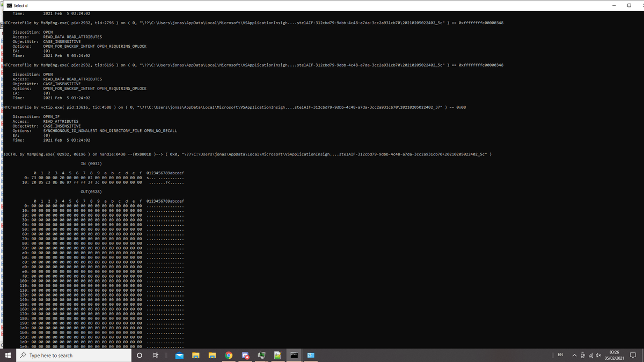Screen dimensions: 644x362
Task: Open the Notepad++ taskbar icon
Action: click(277, 356)
